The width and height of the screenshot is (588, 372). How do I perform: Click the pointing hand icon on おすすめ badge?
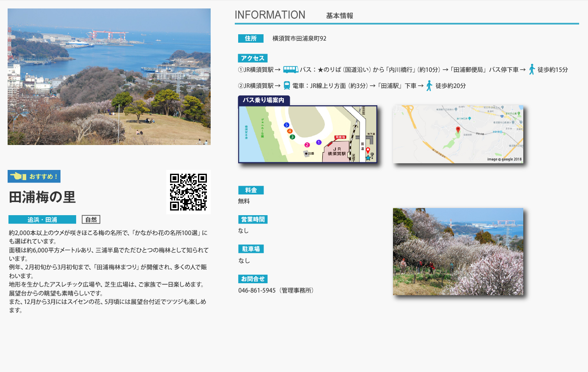pos(18,176)
